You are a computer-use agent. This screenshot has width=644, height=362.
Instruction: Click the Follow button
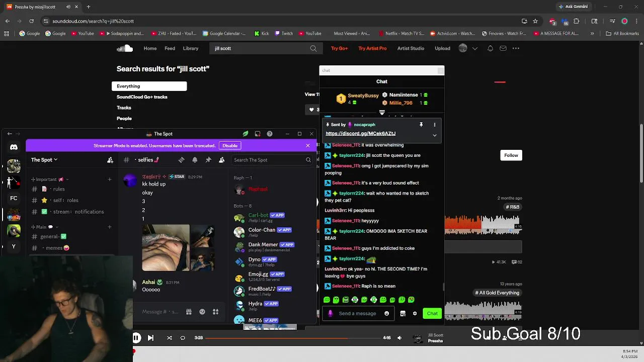(x=511, y=155)
